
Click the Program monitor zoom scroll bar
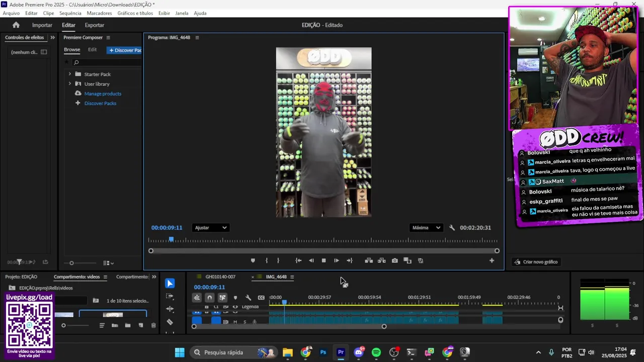324,251
